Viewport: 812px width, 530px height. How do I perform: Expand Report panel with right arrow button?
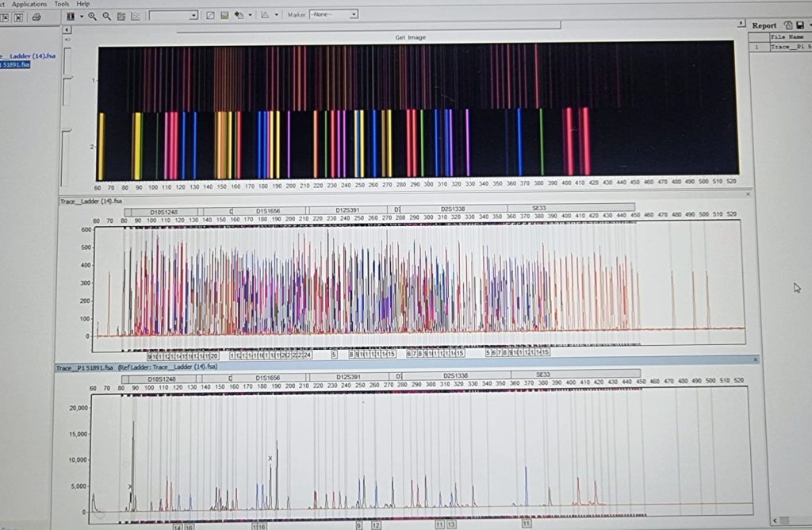pyautogui.click(x=741, y=23)
